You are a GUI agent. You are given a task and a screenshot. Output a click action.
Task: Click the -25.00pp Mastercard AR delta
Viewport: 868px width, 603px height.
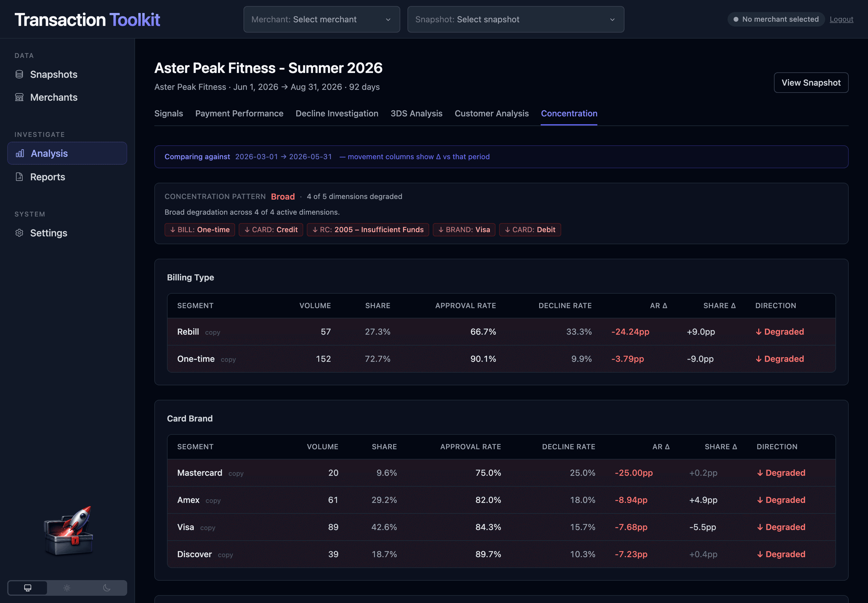(634, 473)
